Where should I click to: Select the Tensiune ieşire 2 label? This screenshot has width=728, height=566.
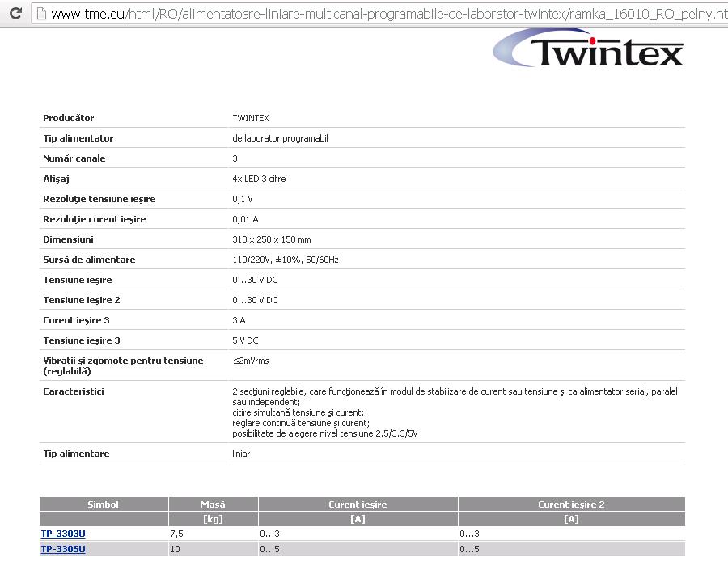pos(82,300)
